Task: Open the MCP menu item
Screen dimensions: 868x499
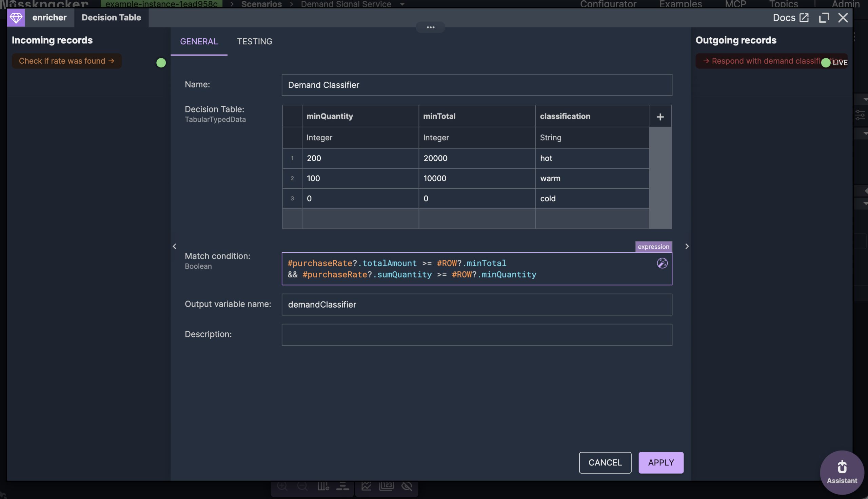Action: point(735,4)
